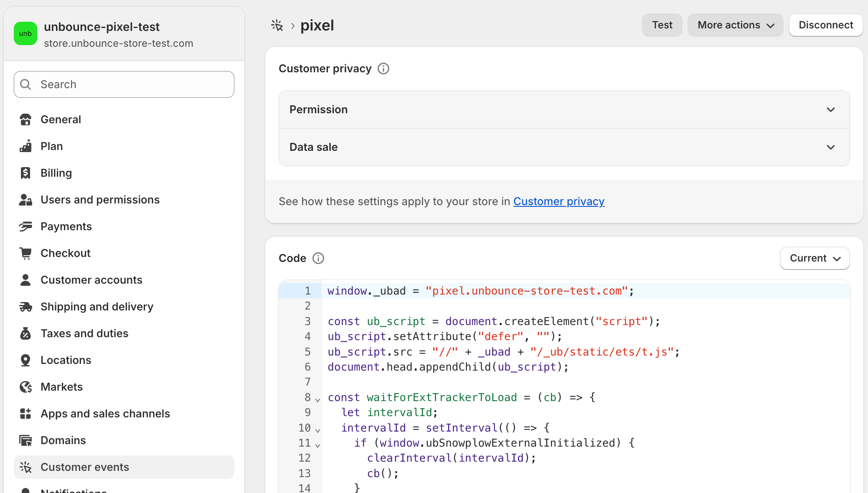Image resolution: width=868 pixels, height=493 pixels.
Task: Open Checkout settings
Action: [124, 253]
